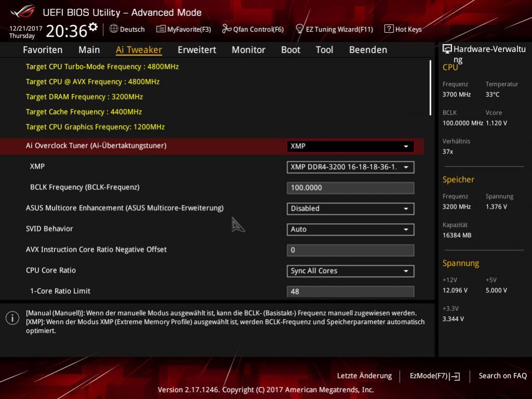Open time settings via the gear icon
The height and width of the screenshot is (399, 532).
93,27
